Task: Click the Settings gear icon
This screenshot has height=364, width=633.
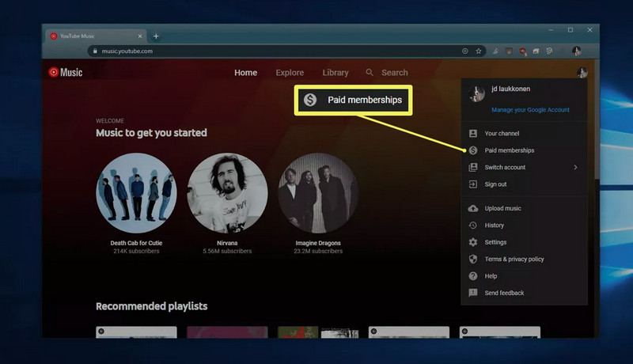Action: tap(473, 242)
